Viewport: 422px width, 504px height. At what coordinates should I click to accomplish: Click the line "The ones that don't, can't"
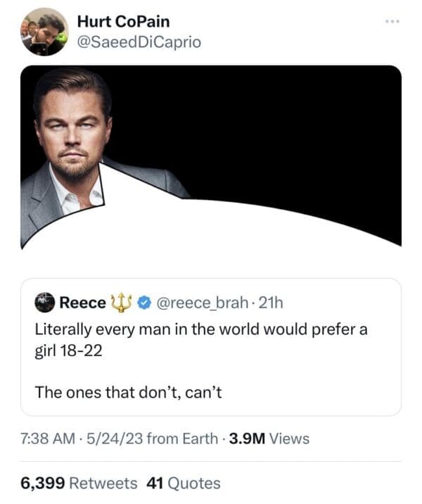(129, 392)
